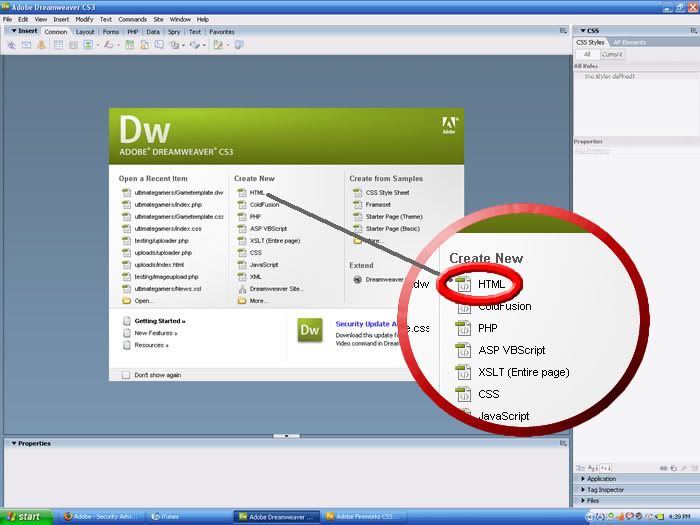This screenshot has height=525, width=700.
Task: Open the File menu
Action: pyautogui.click(x=8, y=20)
